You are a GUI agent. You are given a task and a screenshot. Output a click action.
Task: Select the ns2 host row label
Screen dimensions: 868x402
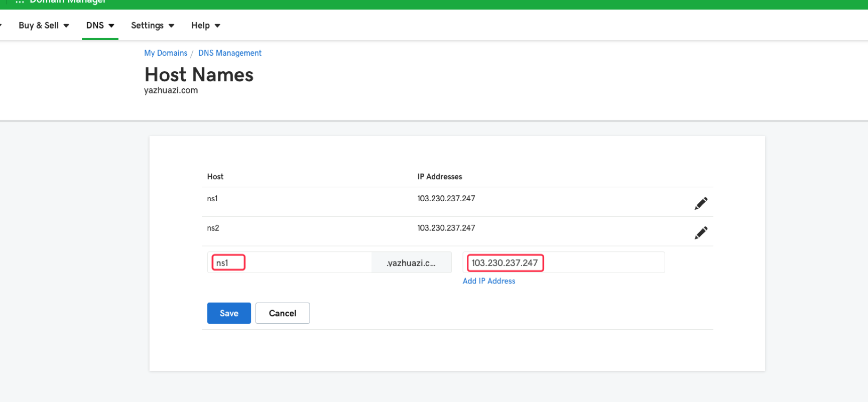(213, 228)
